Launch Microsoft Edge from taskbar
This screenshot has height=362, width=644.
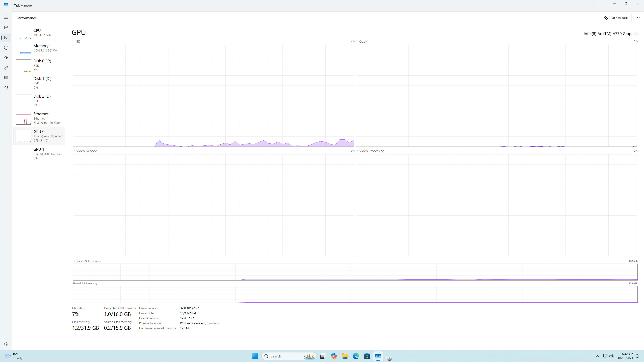pyautogui.click(x=356, y=356)
